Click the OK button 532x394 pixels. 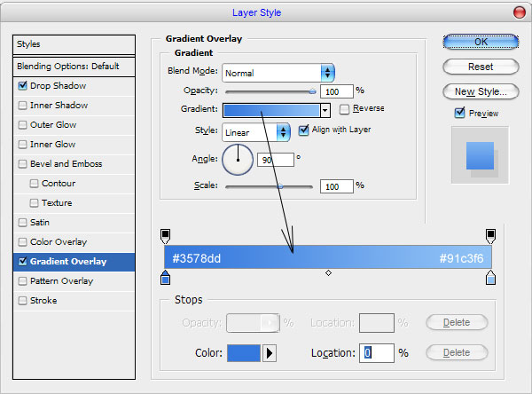[x=481, y=42]
